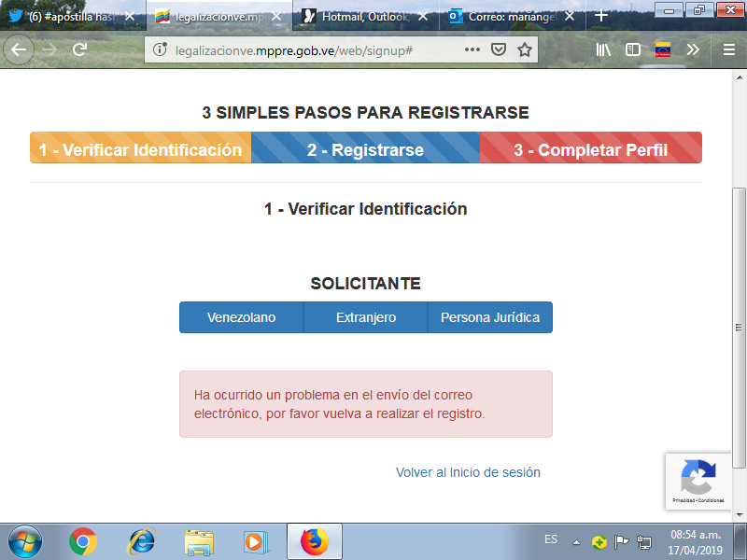Open site information icon in address bar
The image size is (747, 560).
160,49
